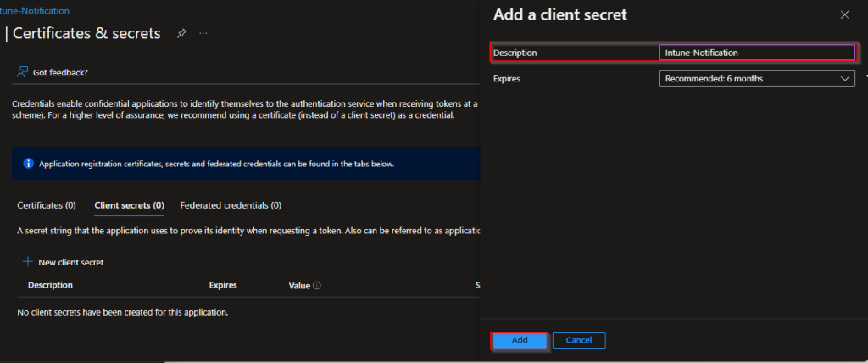Switch to the Certificates (0) tab

47,205
